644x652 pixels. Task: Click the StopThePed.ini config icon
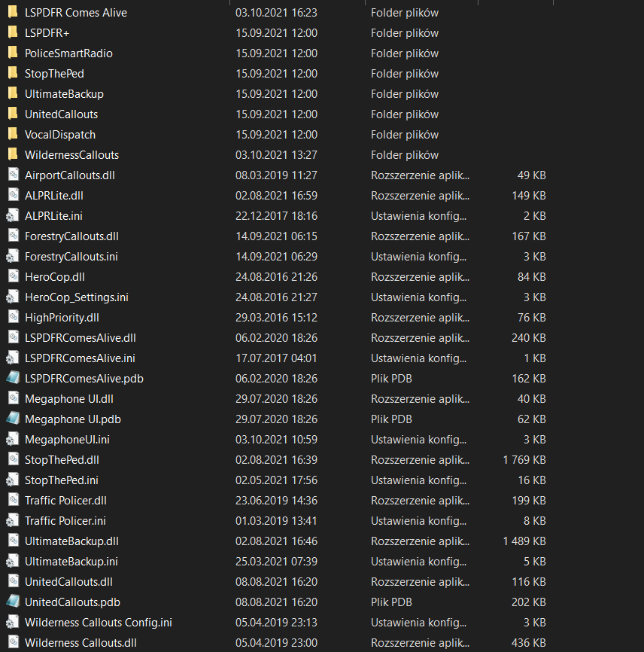[13, 480]
